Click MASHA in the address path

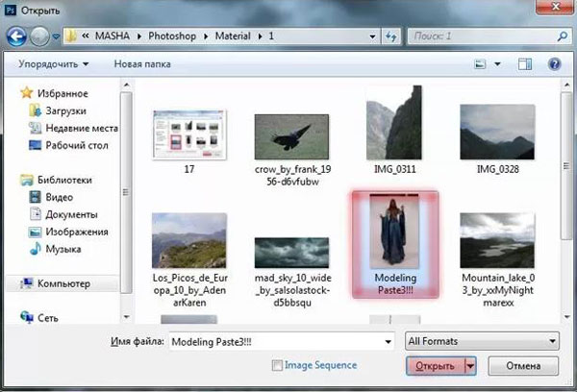[113, 37]
